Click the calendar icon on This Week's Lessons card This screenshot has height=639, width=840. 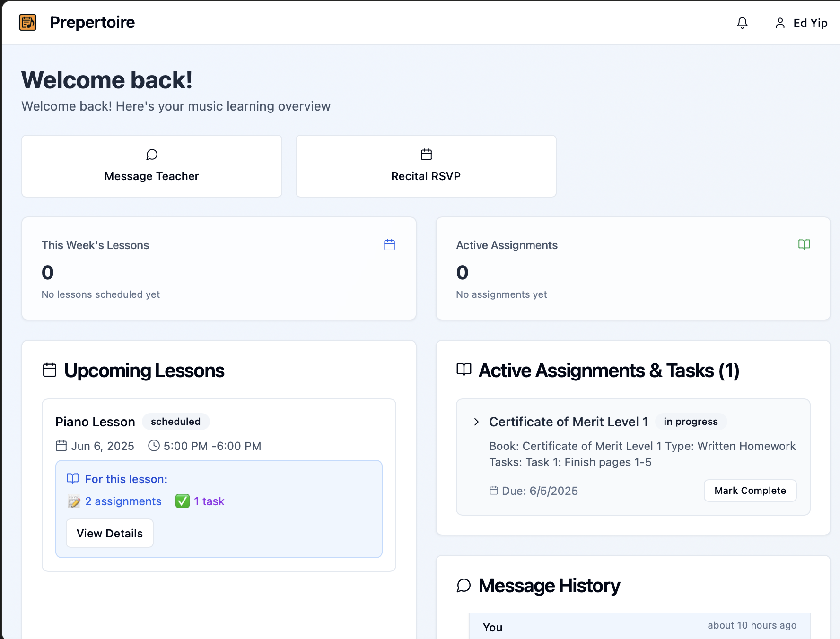pos(389,245)
